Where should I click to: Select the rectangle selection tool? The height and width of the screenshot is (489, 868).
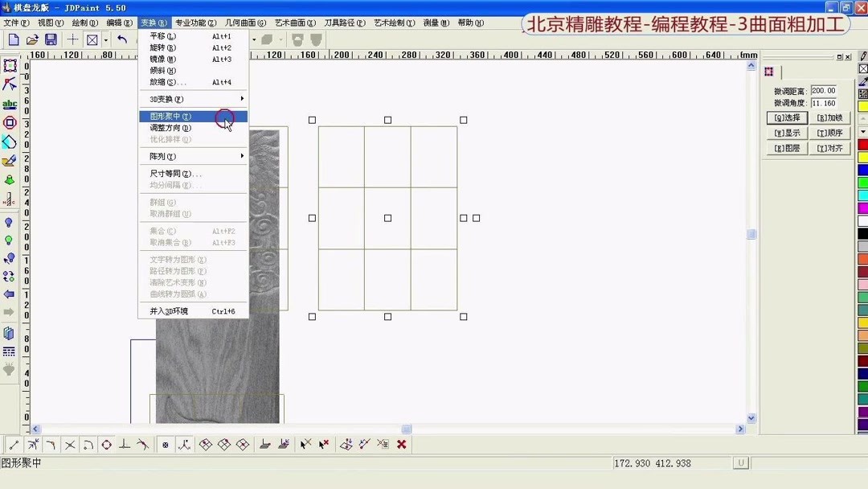pyautogui.click(x=10, y=66)
